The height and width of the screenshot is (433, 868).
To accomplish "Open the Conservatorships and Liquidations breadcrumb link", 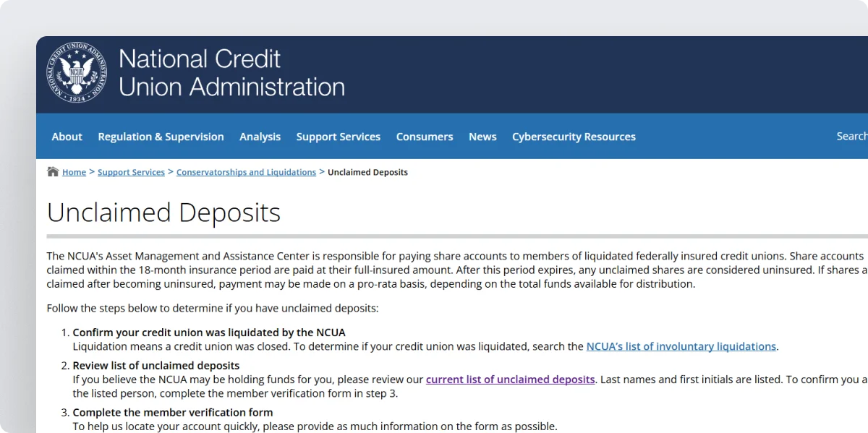I will pyautogui.click(x=246, y=171).
